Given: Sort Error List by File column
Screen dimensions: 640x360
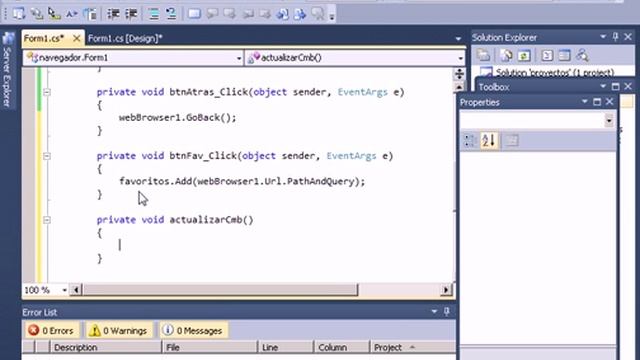Looking at the screenshot, I should click(x=209, y=347).
